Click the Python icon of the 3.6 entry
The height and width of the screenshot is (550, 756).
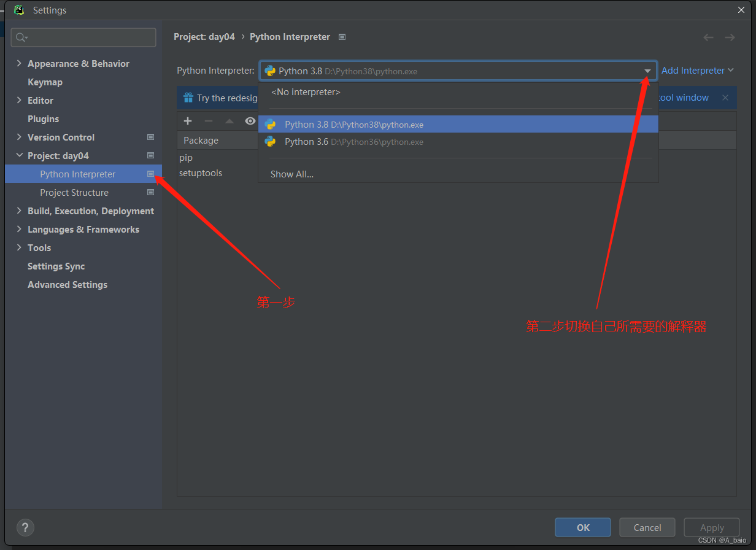tap(270, 142)
